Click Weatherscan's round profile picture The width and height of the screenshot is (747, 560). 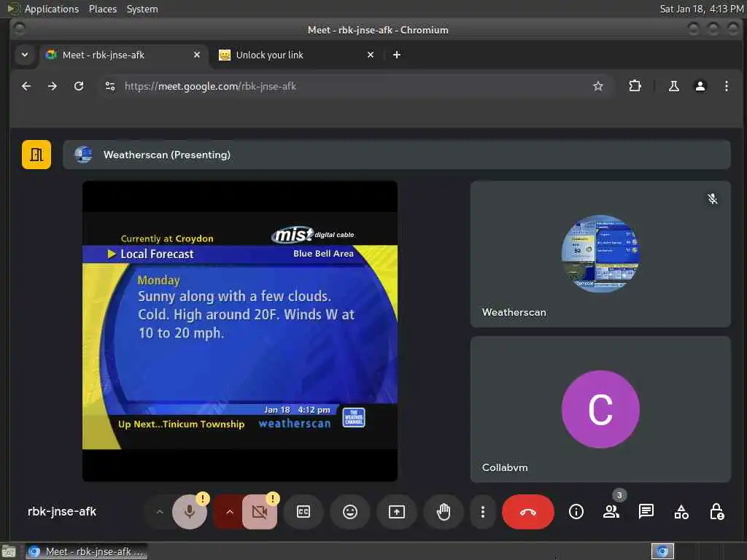click(x=600, y=254)
